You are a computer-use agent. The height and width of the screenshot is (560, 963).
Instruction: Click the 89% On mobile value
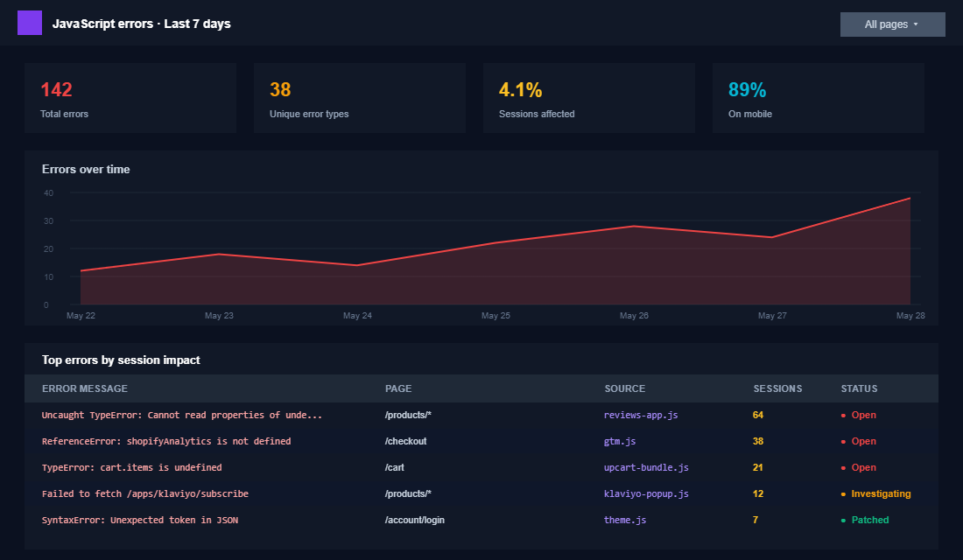coord(747,89)
